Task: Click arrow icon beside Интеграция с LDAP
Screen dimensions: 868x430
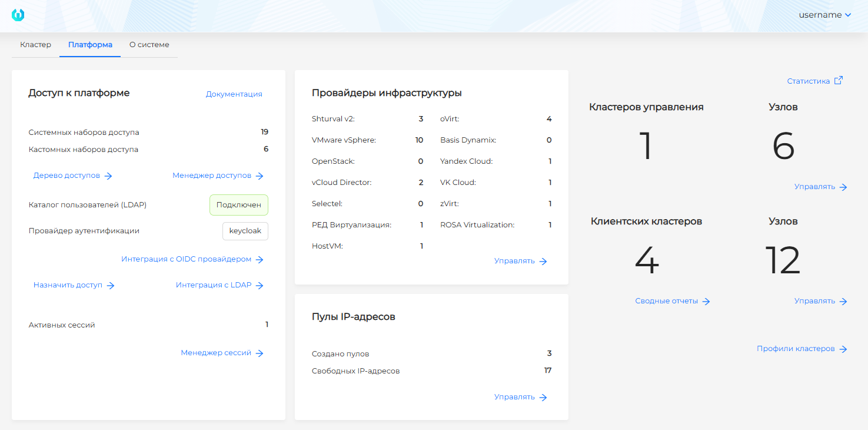Action: (x=260, y=286)
